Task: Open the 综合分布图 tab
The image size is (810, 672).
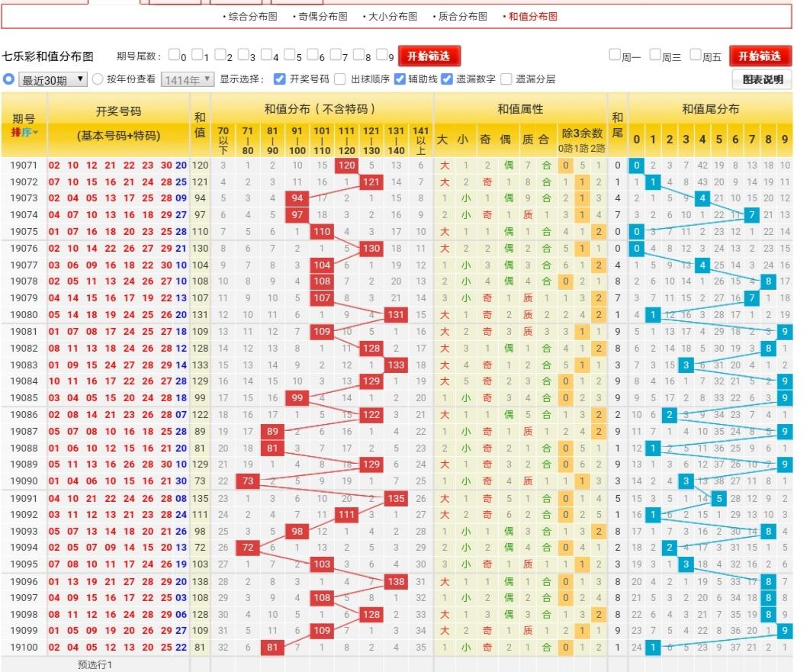Action: click(252, 17)
